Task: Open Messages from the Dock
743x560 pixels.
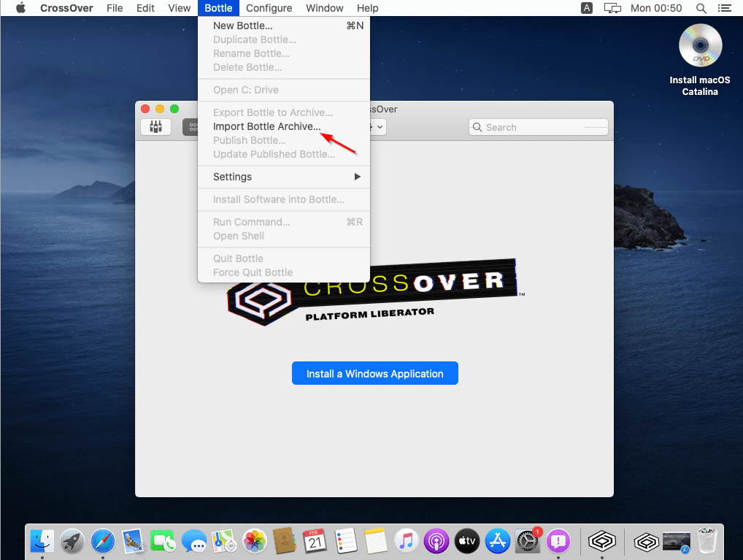Action: click(194, 541)
